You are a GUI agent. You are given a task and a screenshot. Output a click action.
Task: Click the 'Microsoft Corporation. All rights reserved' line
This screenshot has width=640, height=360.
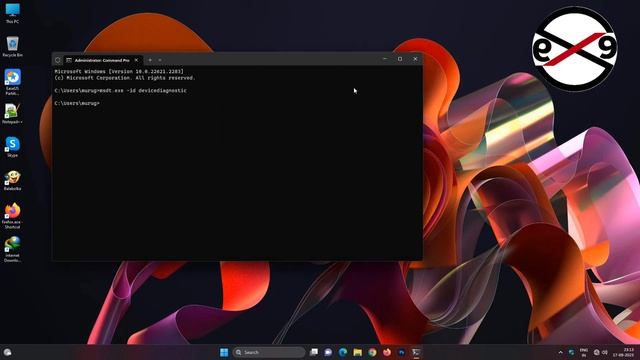125,78
